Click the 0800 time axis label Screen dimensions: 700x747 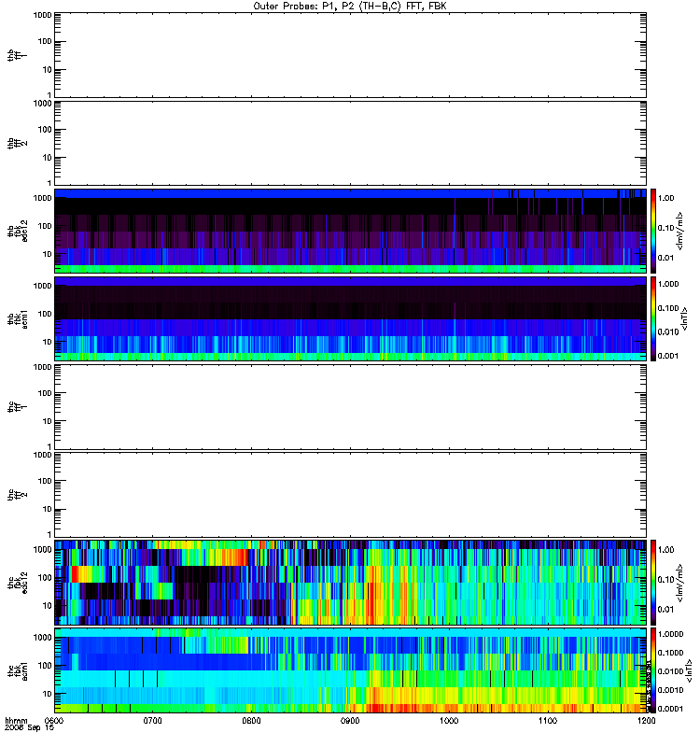(251, 721)
